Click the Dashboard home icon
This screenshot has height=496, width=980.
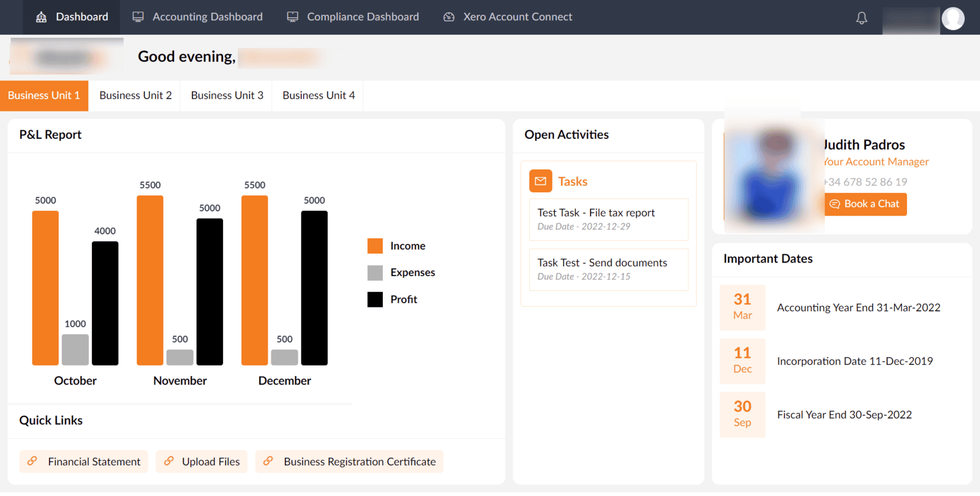[x=41, y=17]
